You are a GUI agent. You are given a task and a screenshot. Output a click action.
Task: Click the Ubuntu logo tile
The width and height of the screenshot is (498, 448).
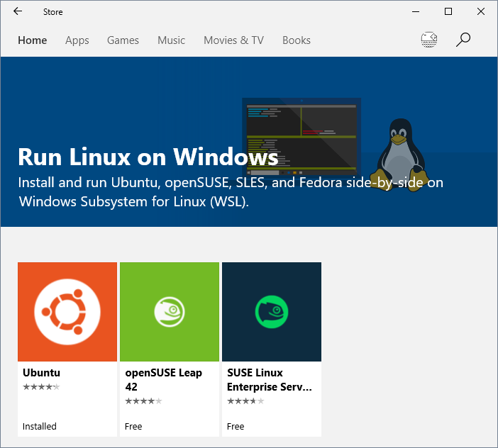(67, 312)
